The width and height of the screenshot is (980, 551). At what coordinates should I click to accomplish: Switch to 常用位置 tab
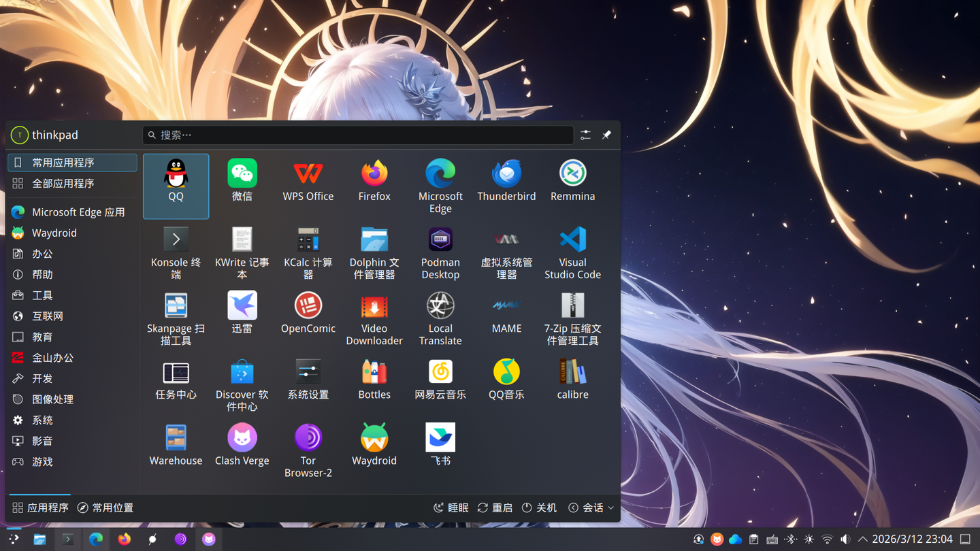105,507
